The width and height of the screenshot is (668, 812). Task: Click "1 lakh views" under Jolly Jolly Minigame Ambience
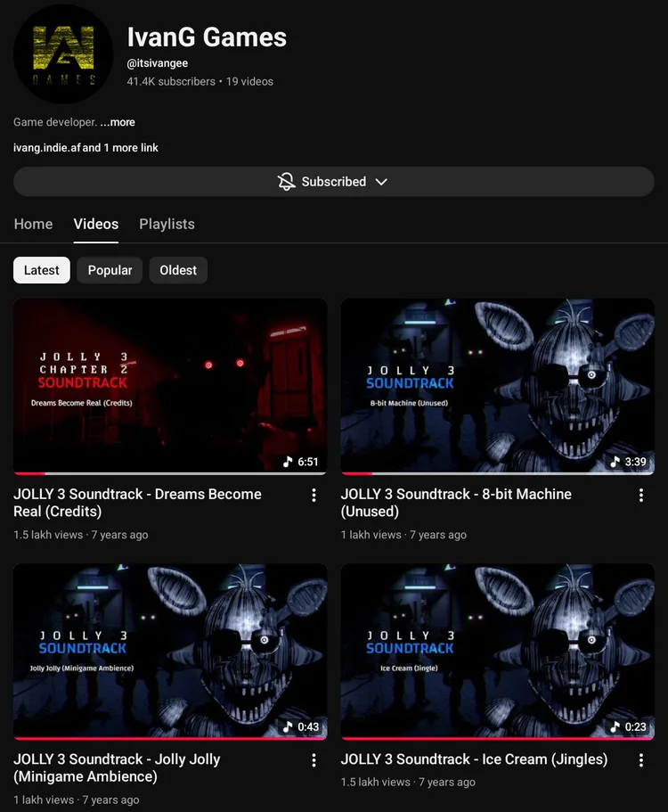click(44, 800)
